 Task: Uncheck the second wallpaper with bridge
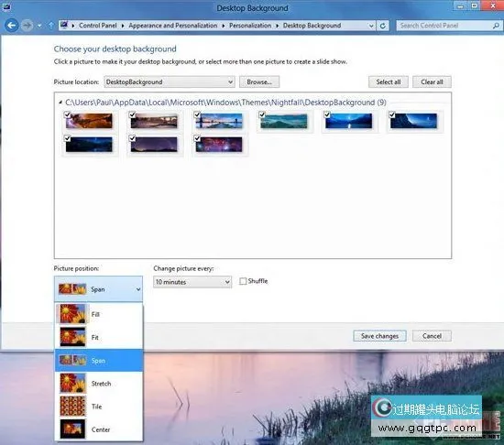tap(132, 114)
